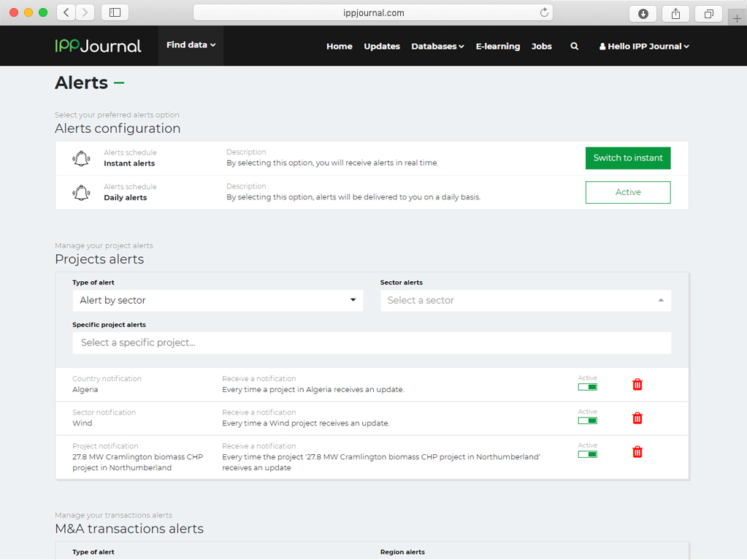This screenshot has width=747, height=560.
Task: Expand the 'Select a sector' dropdown
Action: point(525,300)
